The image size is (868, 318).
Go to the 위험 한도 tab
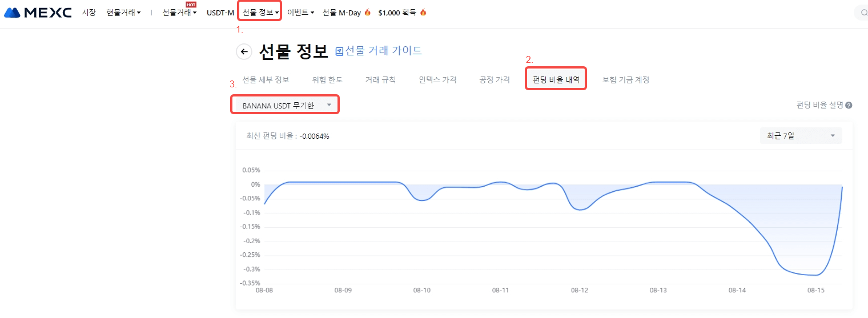pos(327,80)
